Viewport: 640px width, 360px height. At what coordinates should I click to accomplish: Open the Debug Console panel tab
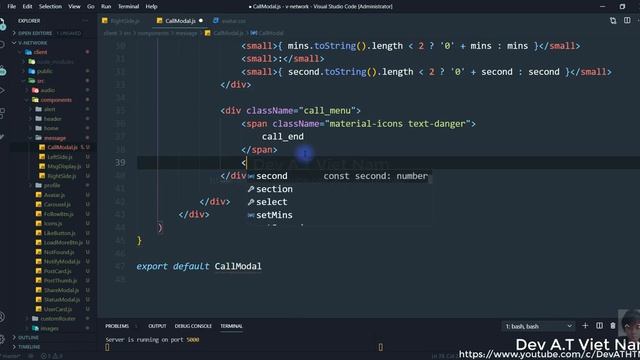click(x=193, y=326)
